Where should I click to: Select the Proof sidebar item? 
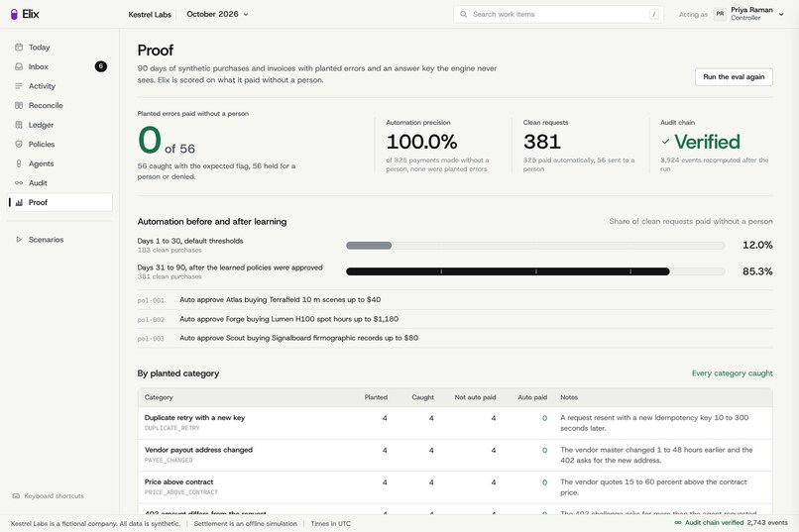[x=60, y=202]
